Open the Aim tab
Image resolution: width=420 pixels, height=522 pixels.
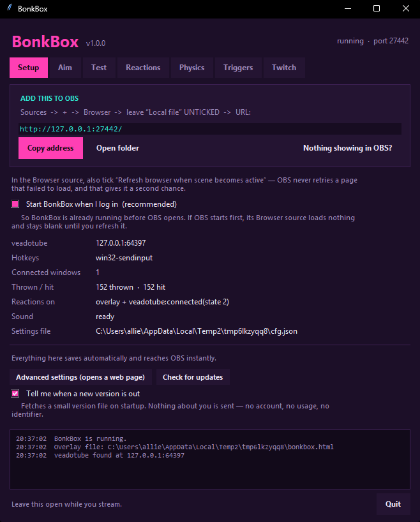(65, 68)
